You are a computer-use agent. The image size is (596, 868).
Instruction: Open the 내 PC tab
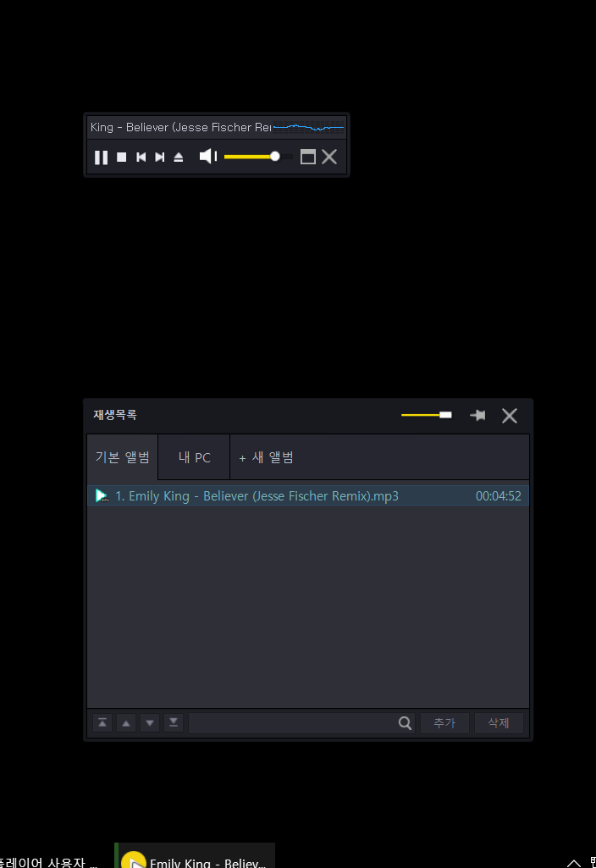click(194, 457)
